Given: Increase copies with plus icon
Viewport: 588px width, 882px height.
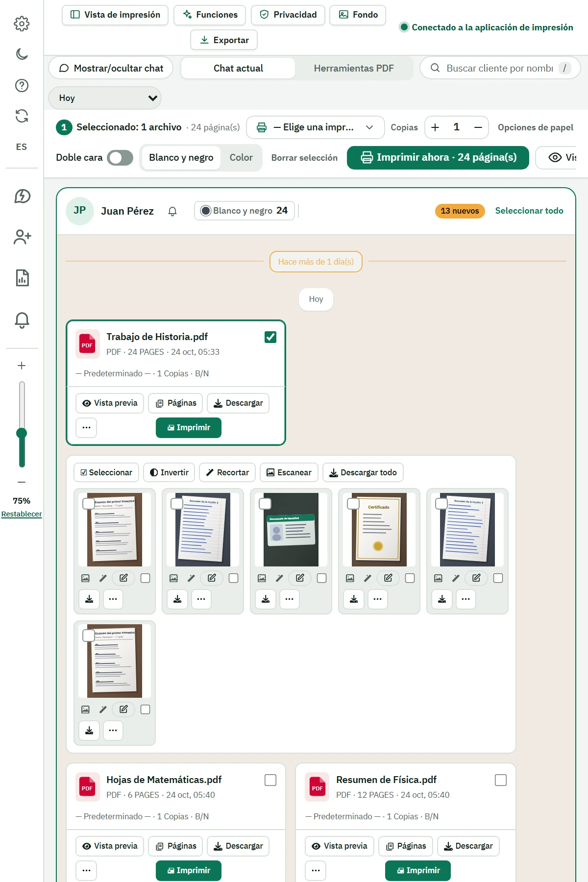Looking at the screenshot, I should 435,127.
